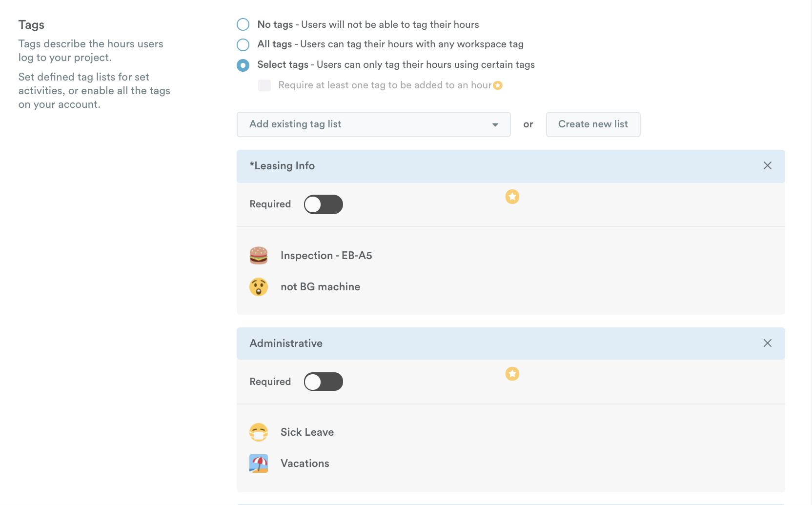Viewport: 812px width, 505px height.
Task: Click the Inspection - EB-A5 tag
Action: click(326, 256)
